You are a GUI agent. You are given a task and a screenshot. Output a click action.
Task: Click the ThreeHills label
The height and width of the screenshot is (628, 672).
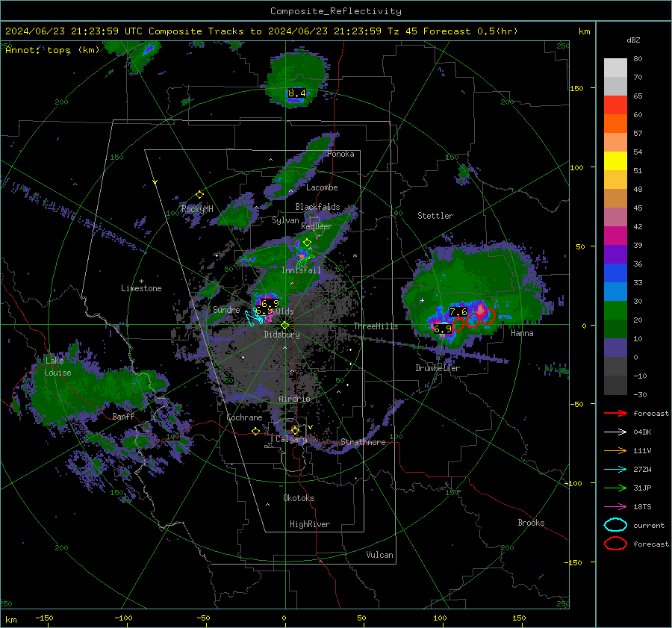(x=376, y=326)
